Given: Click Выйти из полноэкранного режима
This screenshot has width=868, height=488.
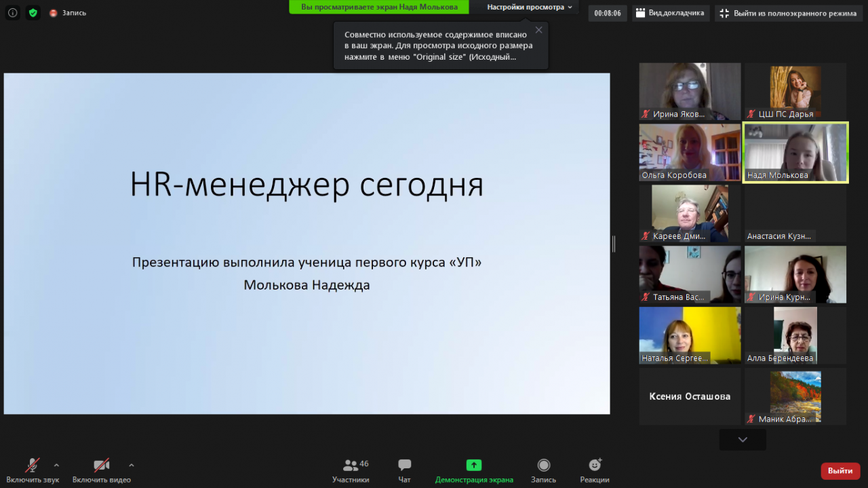Looking at the screenshot, I should coord(788,13).
